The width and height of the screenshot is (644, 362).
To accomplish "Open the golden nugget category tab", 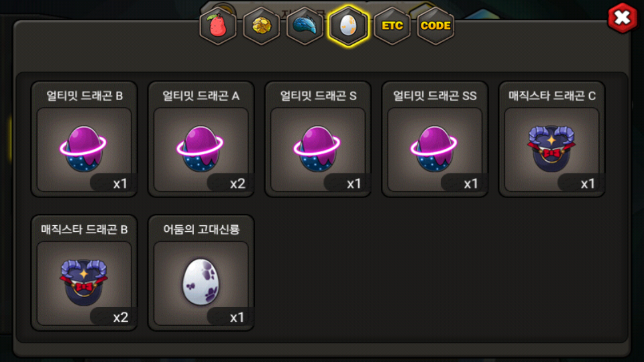I will tap(262, 26).
